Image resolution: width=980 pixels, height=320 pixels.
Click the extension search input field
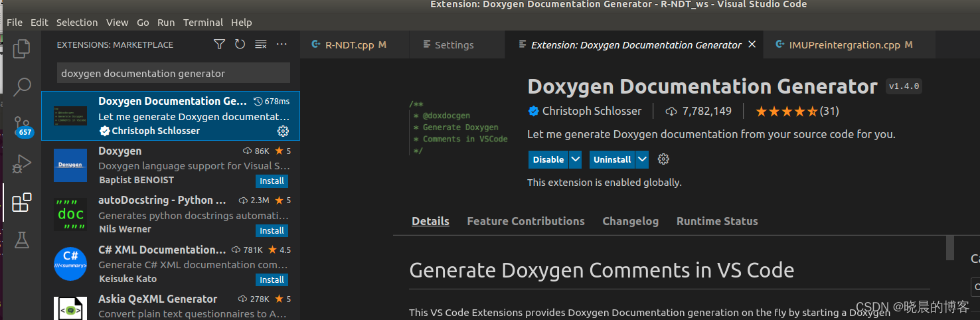[173, 73]
